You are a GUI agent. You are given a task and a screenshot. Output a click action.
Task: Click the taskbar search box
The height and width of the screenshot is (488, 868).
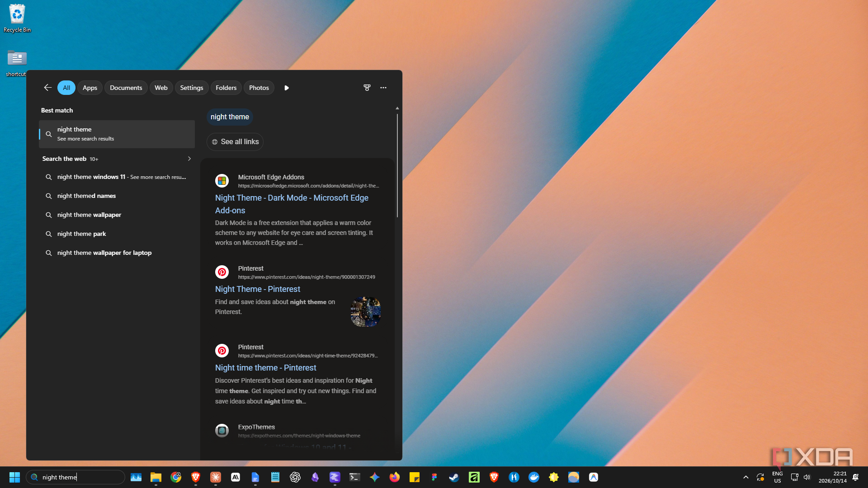point(75,477)
